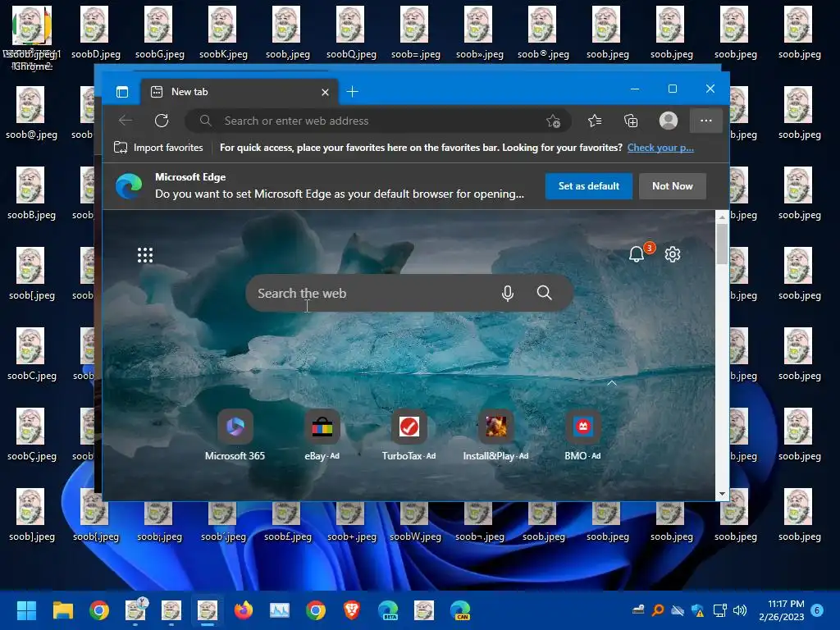
Task: Open Edge Canary from taskbar
Action: pyautogui.click(x=460, y=610)
